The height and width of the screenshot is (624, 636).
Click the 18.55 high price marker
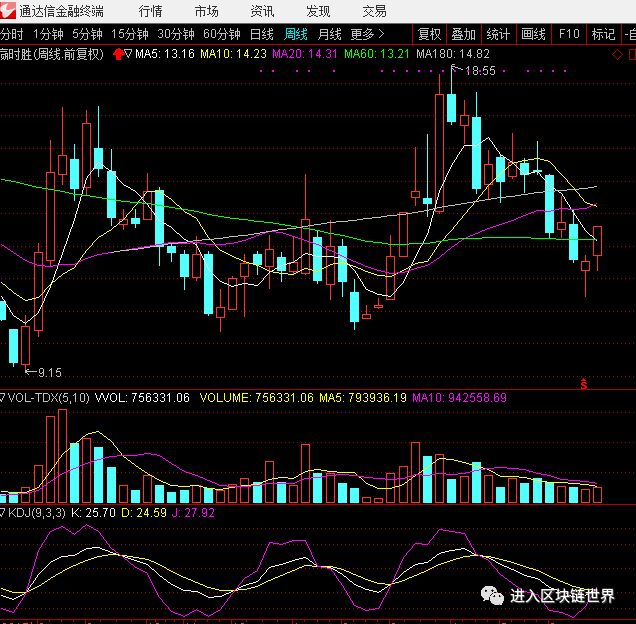click(480, 71)
